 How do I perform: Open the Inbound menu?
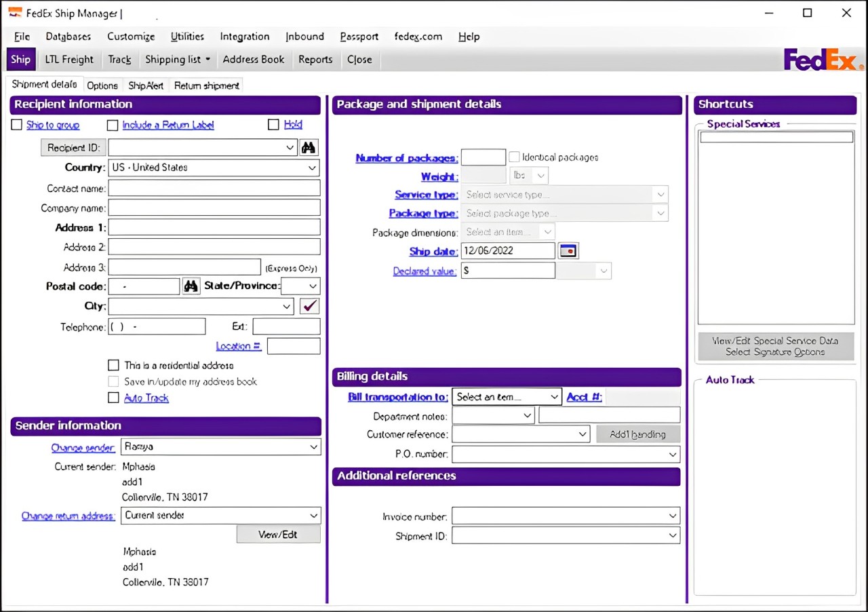pos(304,37)
